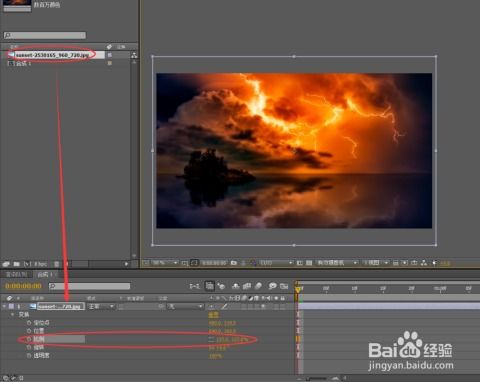This screenshot has height=382, width=480.
Task: Click parent pick whip on sunset layer
Action: tap(161, 306)
